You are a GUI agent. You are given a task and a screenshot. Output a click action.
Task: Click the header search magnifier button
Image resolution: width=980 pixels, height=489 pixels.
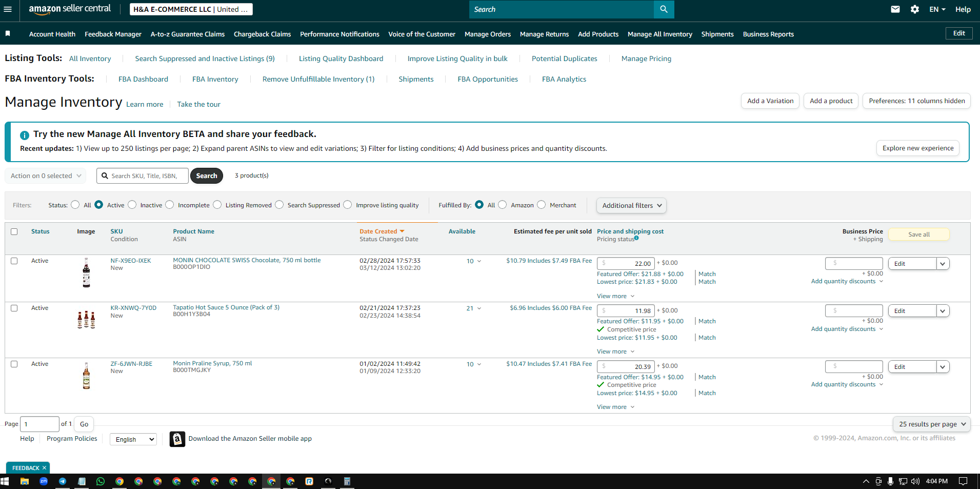[x=664, y=9]
